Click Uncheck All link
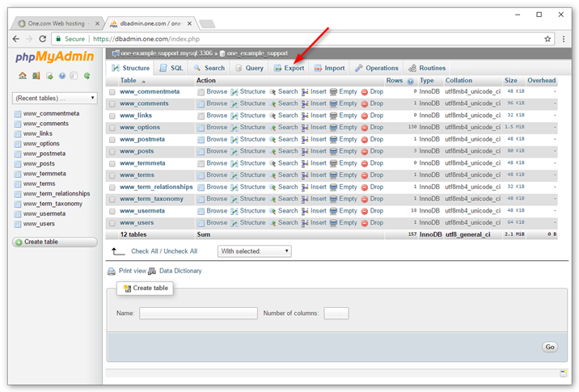The width and height of the screenshot is (579, 392). (180, 251)
